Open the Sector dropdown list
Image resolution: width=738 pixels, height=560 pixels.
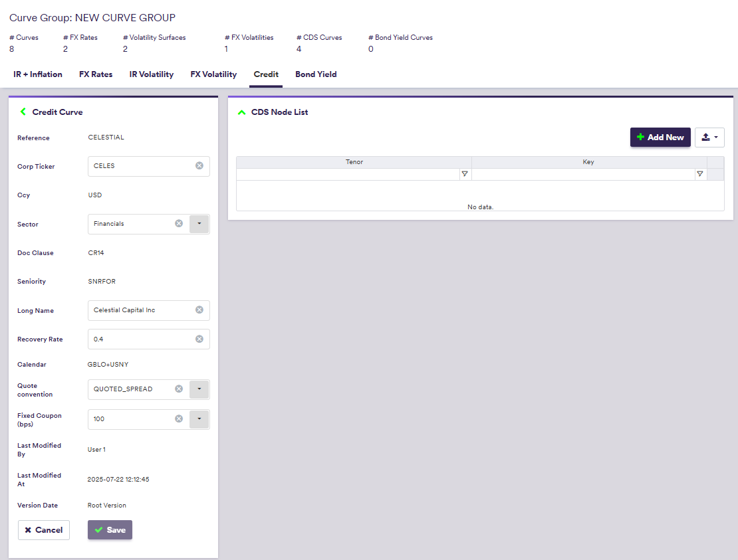click(x=199, y=224)
